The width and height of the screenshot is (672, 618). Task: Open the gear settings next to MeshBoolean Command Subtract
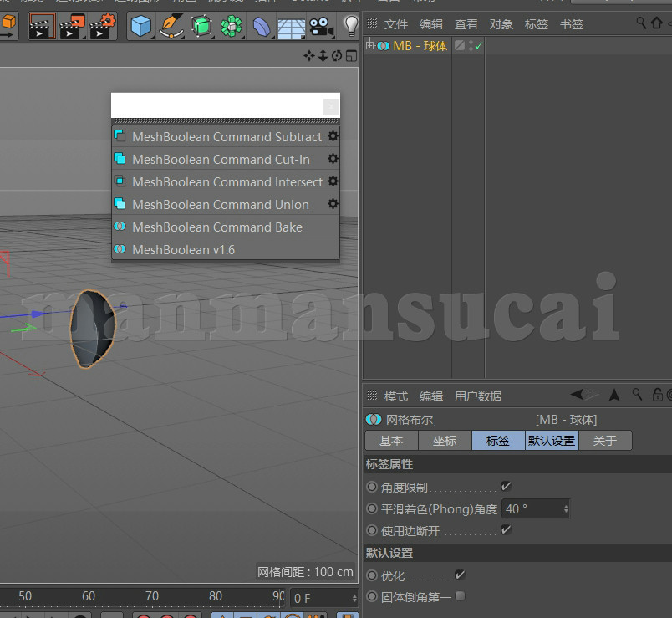click(332, 136)
